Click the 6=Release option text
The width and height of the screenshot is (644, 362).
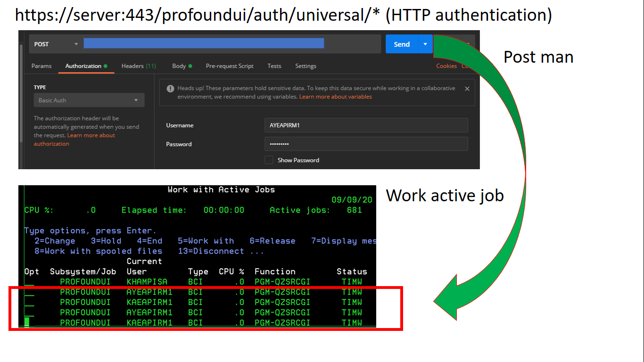tap(272, 241)
